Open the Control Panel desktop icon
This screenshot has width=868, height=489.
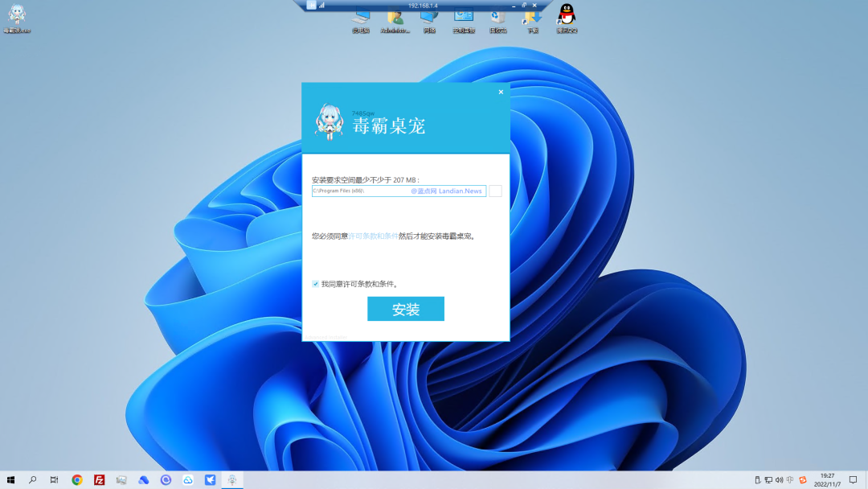[x=464, y=23]
